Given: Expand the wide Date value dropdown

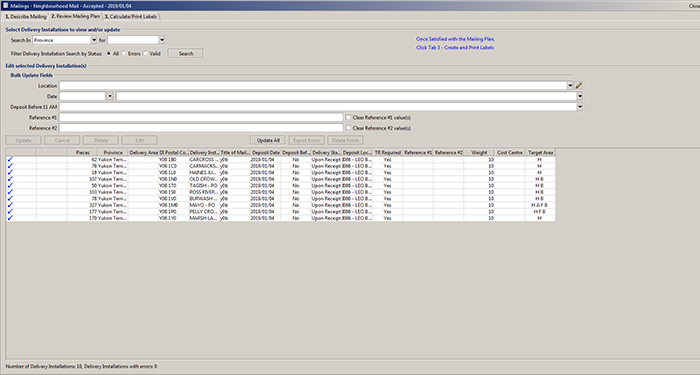Looking at the screenshot, I should 579,96.
